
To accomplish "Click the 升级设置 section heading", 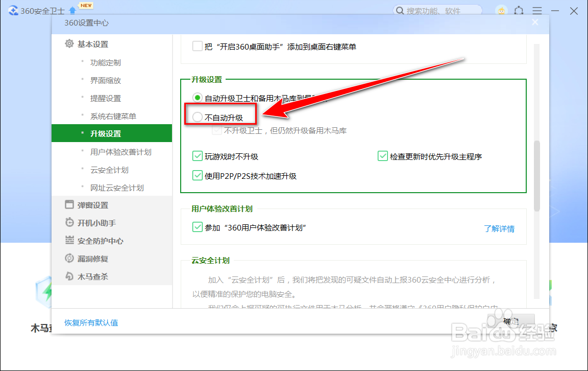I will click(x=207, y=80).
